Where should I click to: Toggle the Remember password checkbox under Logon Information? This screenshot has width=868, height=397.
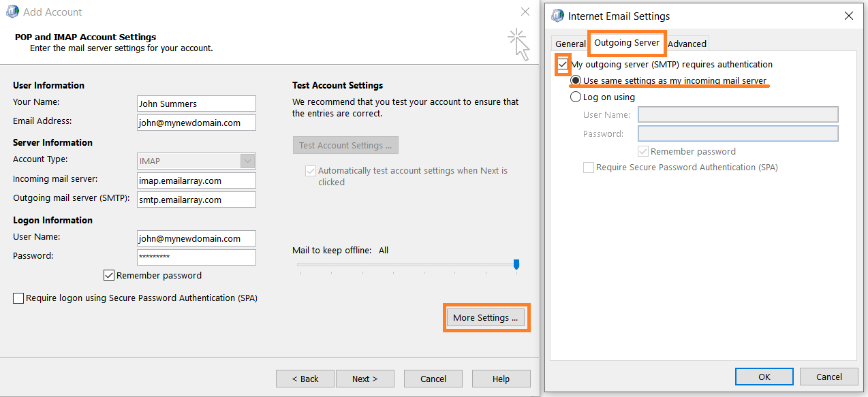click(108, 276)
